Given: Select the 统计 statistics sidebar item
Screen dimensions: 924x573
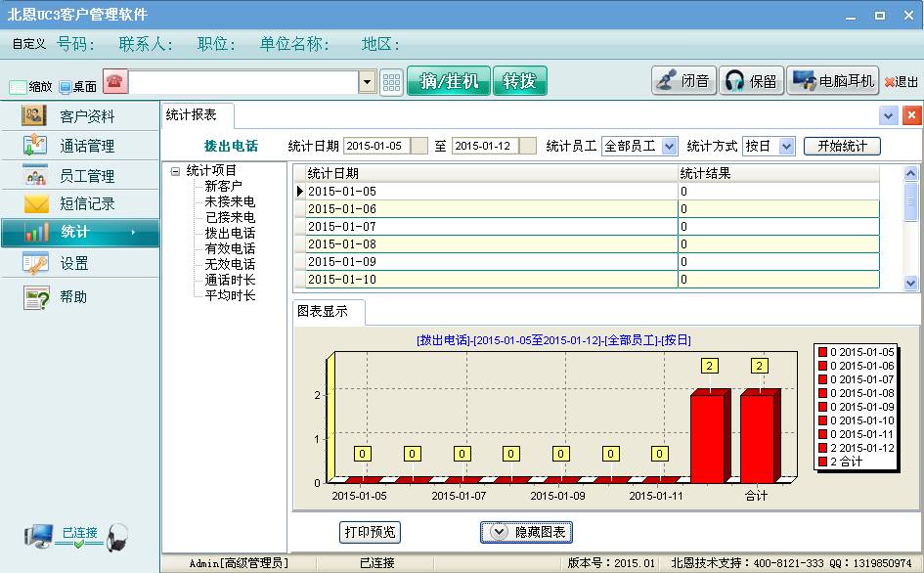Looking at the screenshot, I should coord(80,233).
